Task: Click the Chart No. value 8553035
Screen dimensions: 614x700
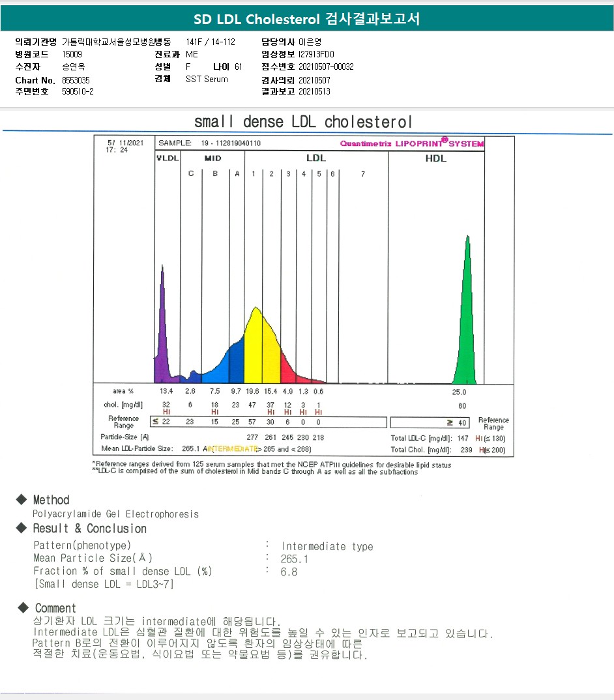Action: tap(76, 80)
